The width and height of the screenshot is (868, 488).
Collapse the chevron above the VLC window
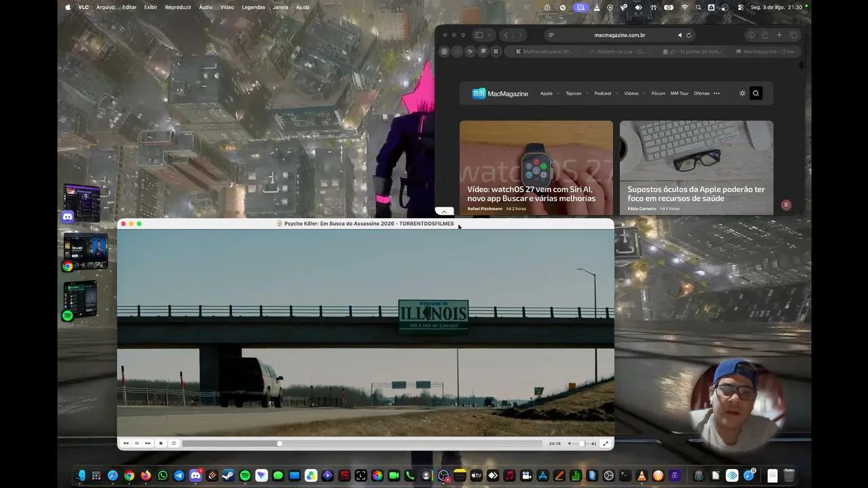click(444, 212)
